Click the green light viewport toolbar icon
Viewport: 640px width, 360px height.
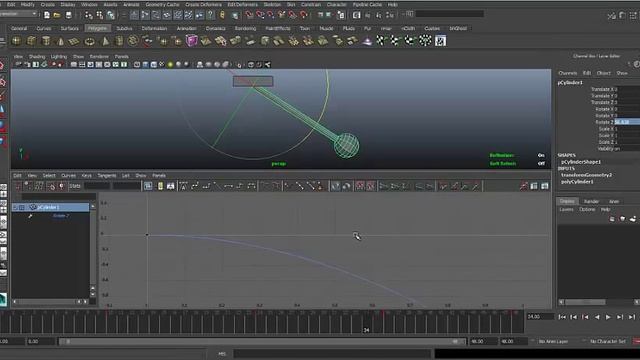pyautogui.click(x=170, y=64)
